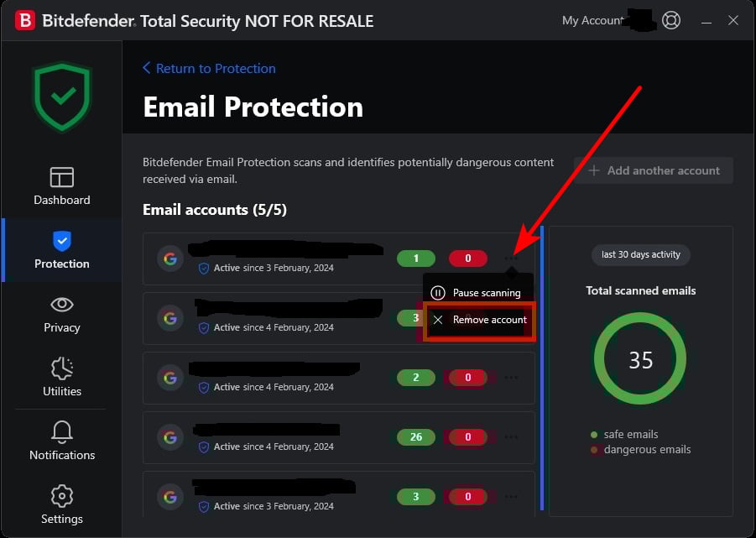Open the Settings gear icon
Screen dimensions: 756x538
62,496
